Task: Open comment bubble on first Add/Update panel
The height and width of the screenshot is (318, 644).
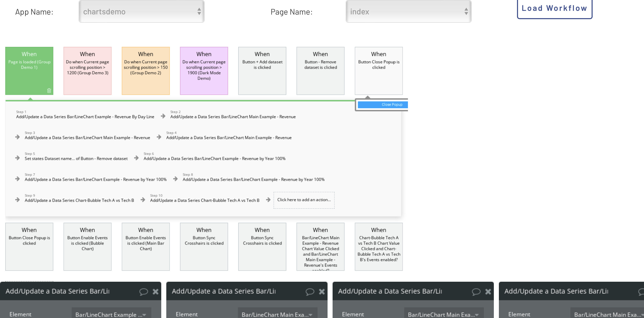Action: 143,292
